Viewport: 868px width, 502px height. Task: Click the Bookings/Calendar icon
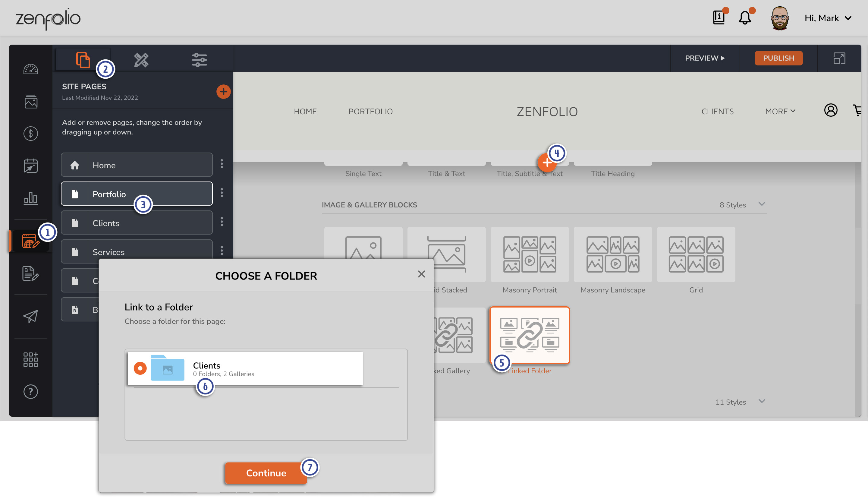point(30,166)
